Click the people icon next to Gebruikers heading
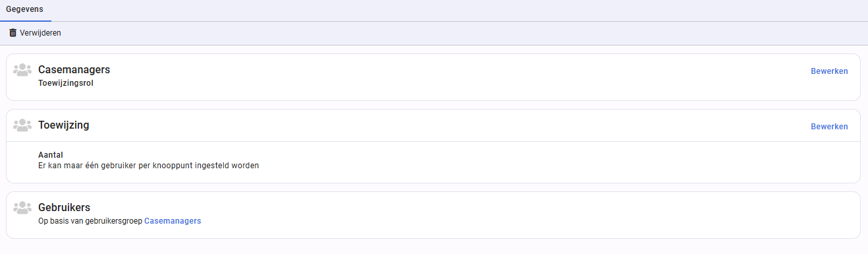Image resolution: width=868 pixels, height=254 pixels. coord(22,208)
